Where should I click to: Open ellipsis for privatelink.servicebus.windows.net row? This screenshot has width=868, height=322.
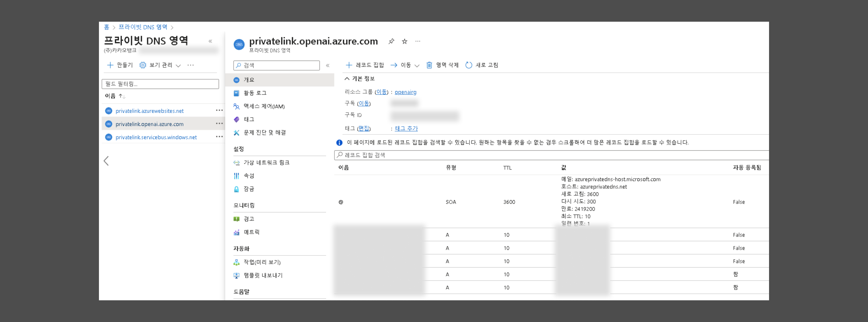pyautogui.click(x=219, y=137)
